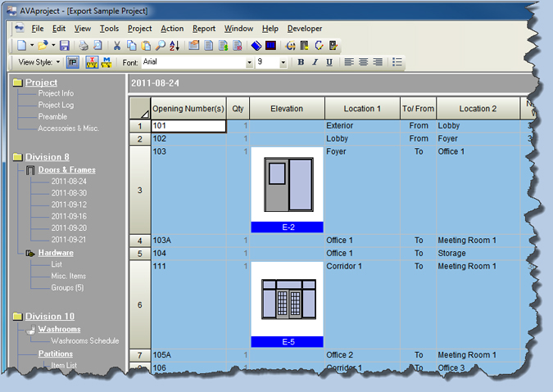Image resolution: width=553 pixels, height=392 pixels.
Task: Click the Save disk icon
Action: (65, 46)
